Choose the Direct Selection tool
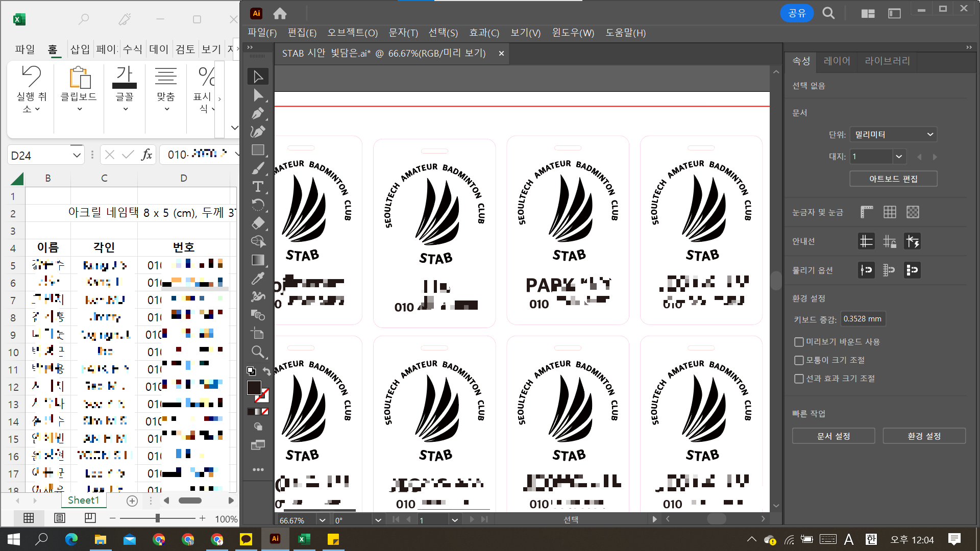 tap(258, 95)
